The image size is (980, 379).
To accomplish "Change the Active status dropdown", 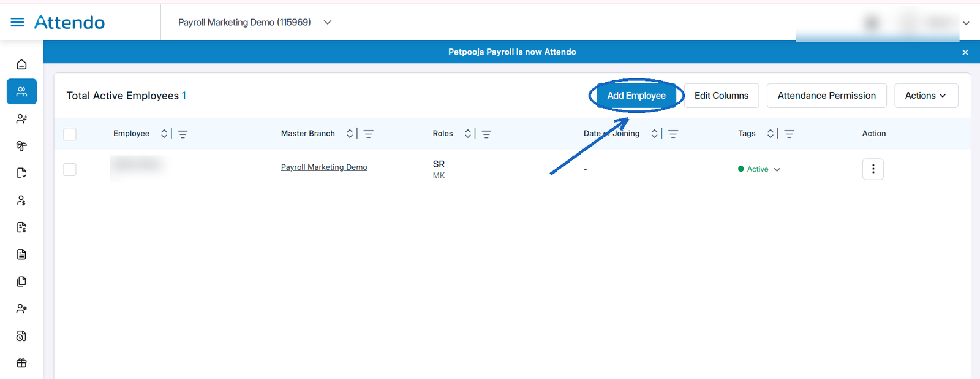I will tap(759, 169).
